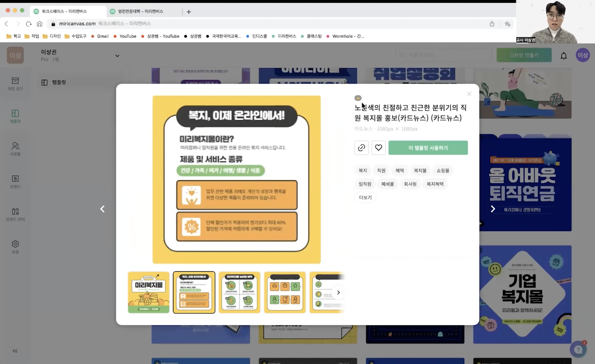Click 디자인 만들기 button
The image size is (595, 364).
pyautogui.click(x=524, y=55)
